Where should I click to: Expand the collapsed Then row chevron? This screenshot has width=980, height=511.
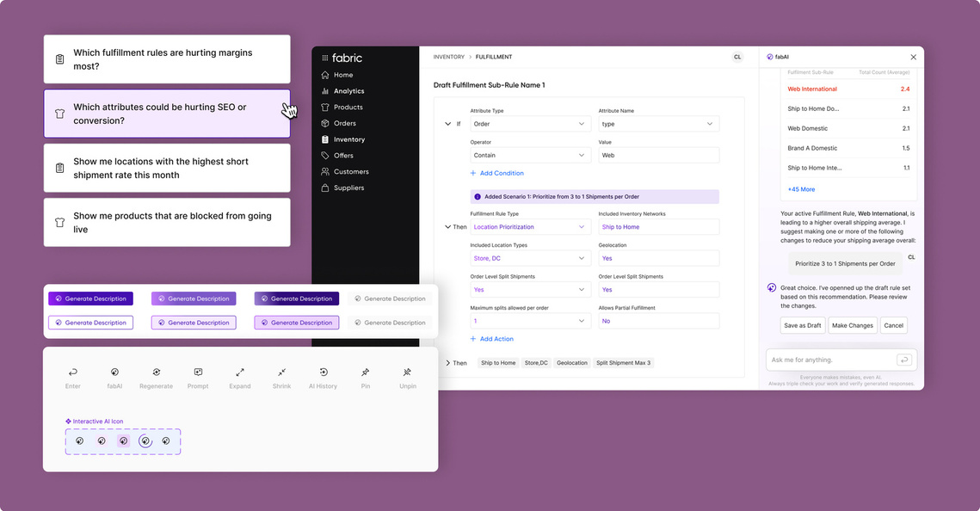coord(447,363)
